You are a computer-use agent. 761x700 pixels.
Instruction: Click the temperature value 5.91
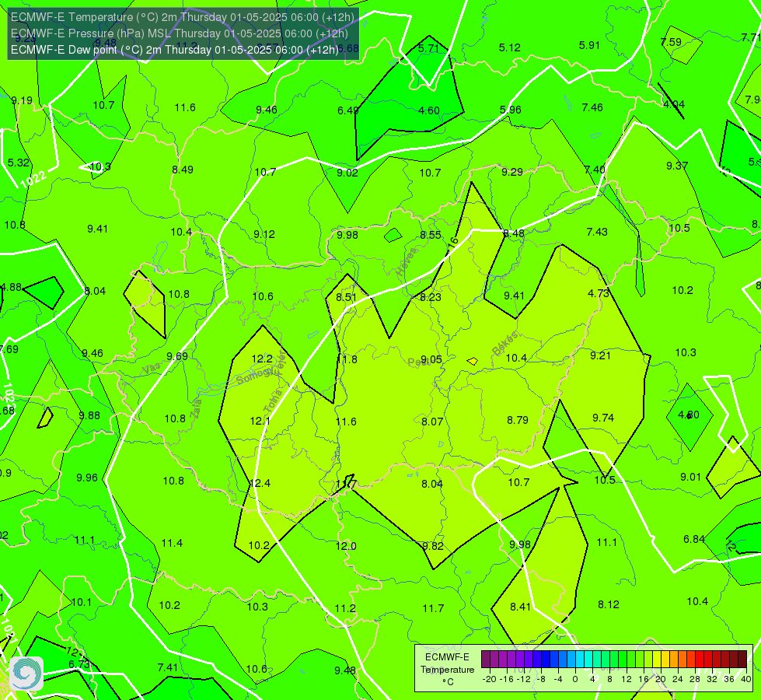pos(589,45)
